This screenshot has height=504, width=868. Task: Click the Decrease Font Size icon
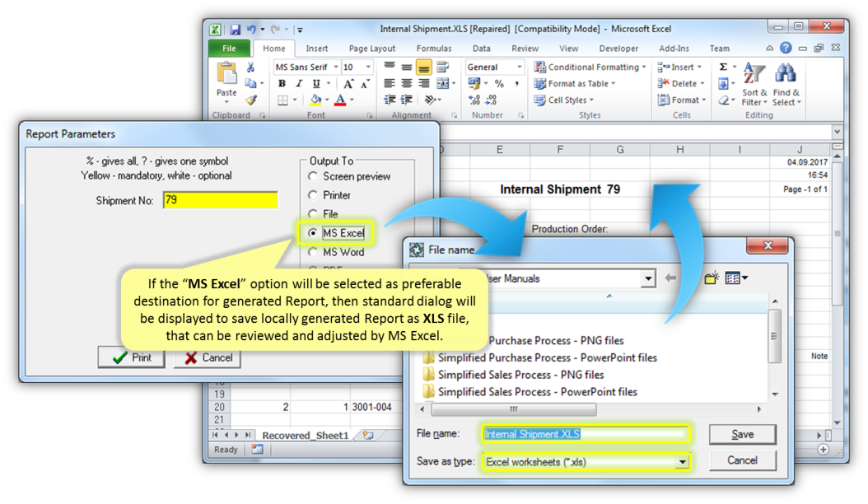(365, 84)
